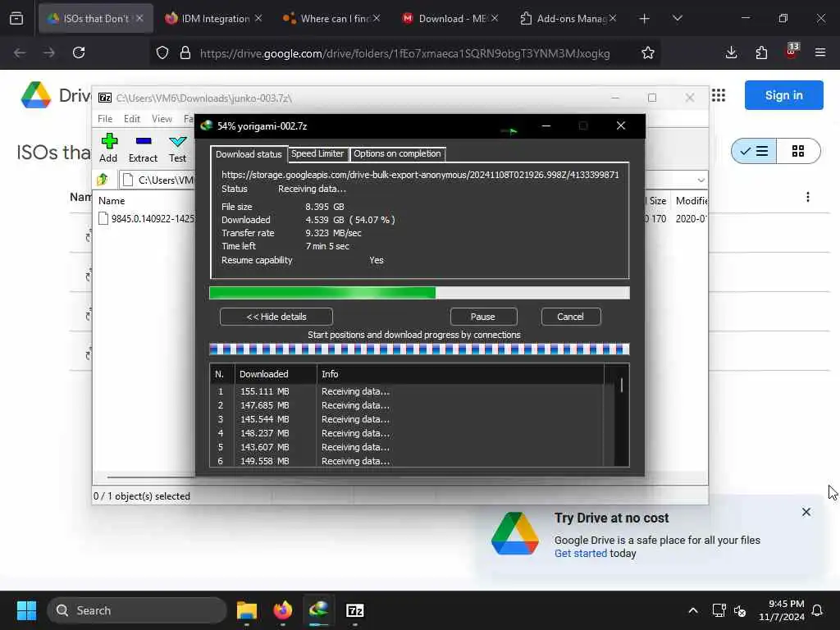
Task: Click the Size column header in 7-Zip
Action: pos(658,201)
